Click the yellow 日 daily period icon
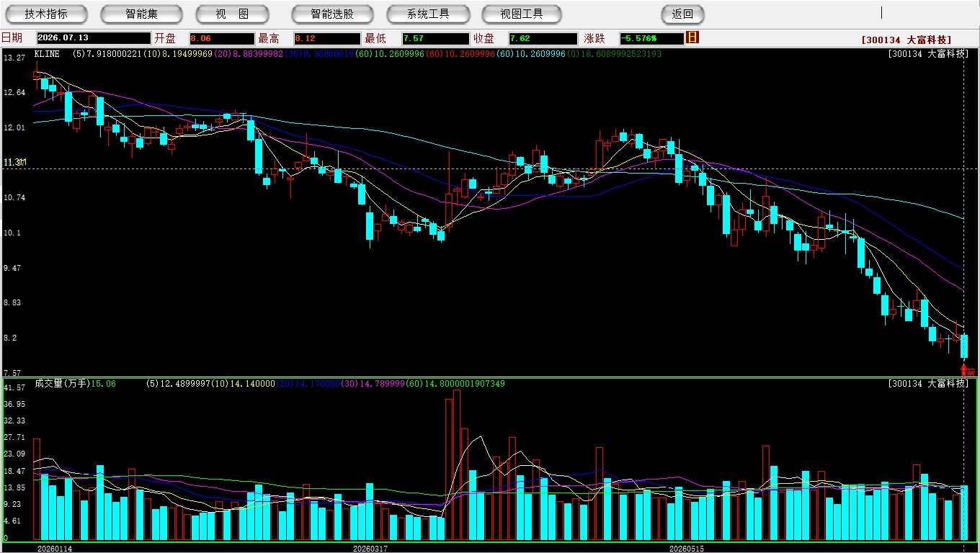This screenshot has height=553, width=980. pos(692,37)
